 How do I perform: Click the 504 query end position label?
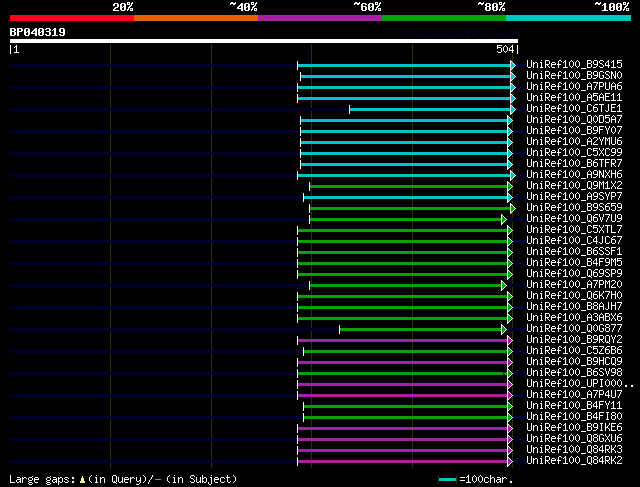pos(505,49)
